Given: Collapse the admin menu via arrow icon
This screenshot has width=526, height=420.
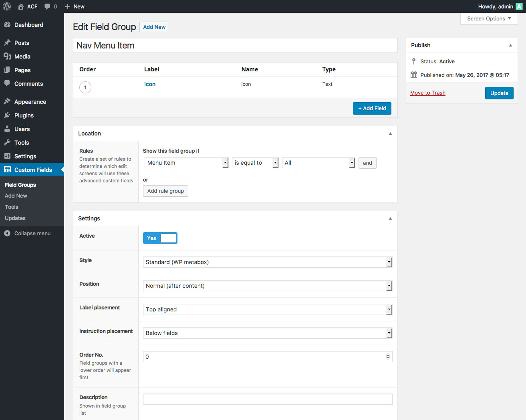Looking at the screenshot, I should 7,233.
